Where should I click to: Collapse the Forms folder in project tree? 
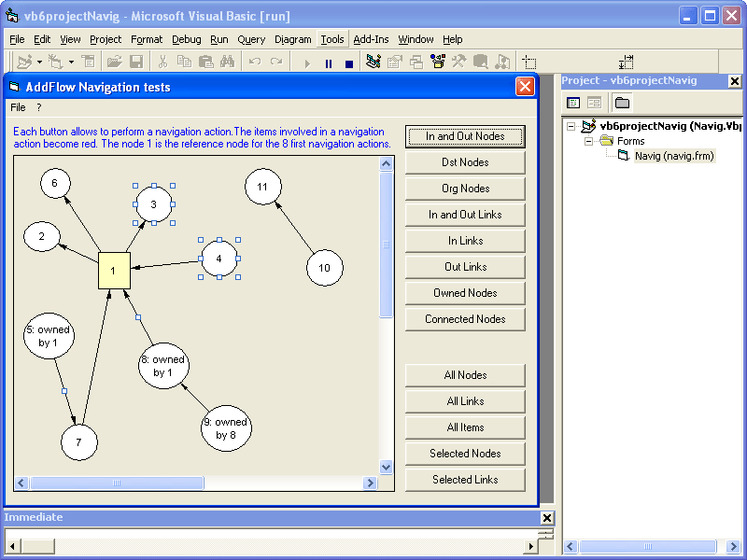click(x=589, y=141)
